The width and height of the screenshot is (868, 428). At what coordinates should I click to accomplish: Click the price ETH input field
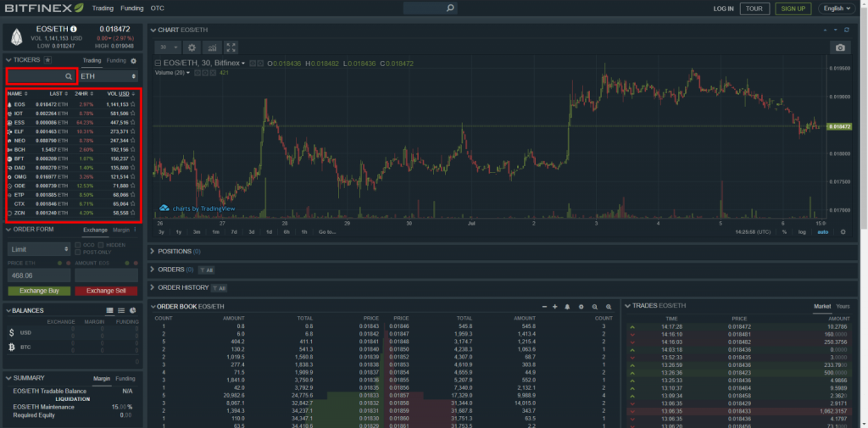[x=39, y=275]
